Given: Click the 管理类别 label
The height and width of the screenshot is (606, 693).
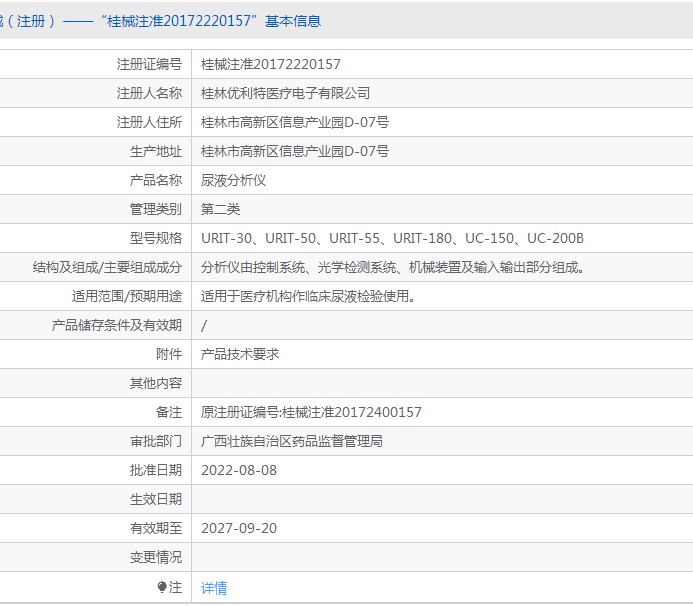Looking at the screenshot, I should pyautogui.click(x=156, y=209).
